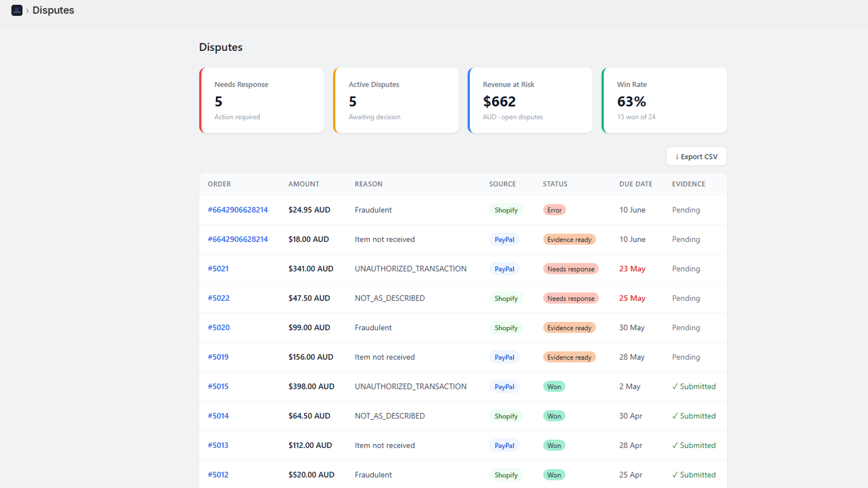Click the Error status badge

(x=554, y=210)
